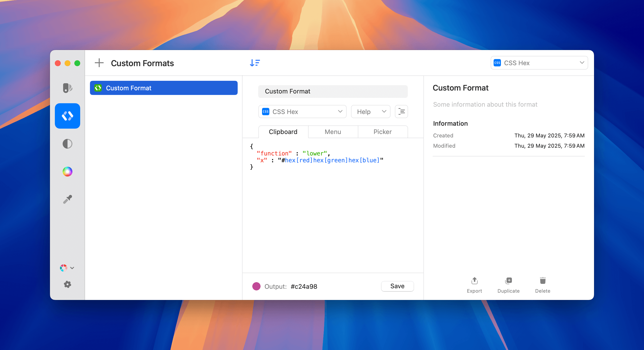The height and width of the screenshot is (350, 644).
Task: Switch to the Menu tab
Action: [x=333, y=132]
